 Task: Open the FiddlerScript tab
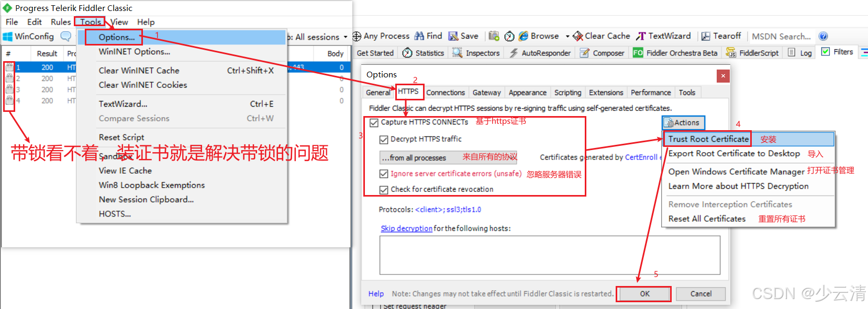click(x=752, y=53)
